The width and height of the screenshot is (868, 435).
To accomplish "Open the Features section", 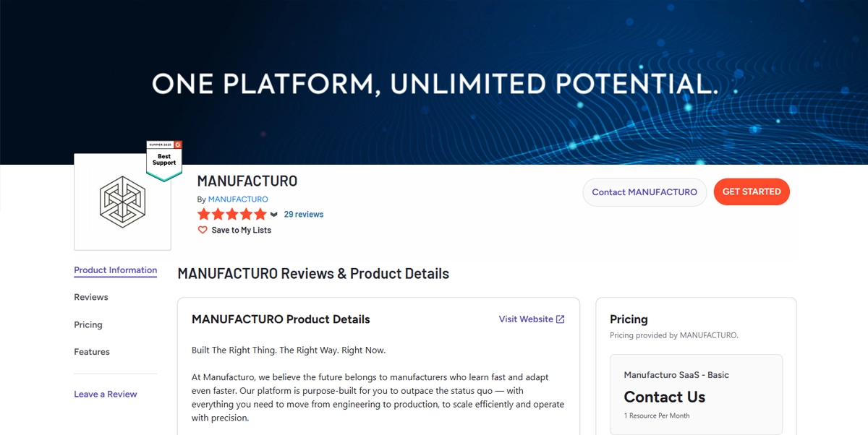I will 92,352.
